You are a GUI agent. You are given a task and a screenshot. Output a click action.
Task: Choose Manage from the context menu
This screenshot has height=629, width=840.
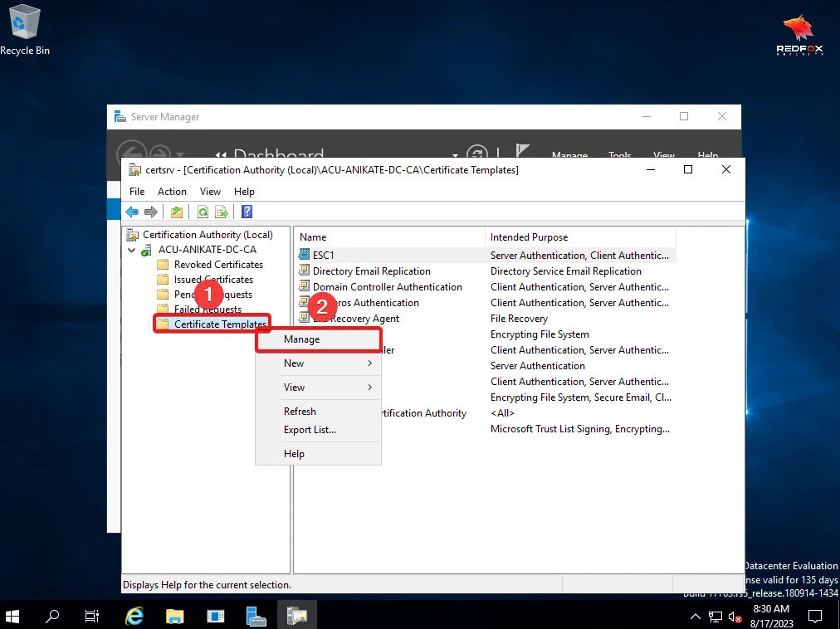300,339
